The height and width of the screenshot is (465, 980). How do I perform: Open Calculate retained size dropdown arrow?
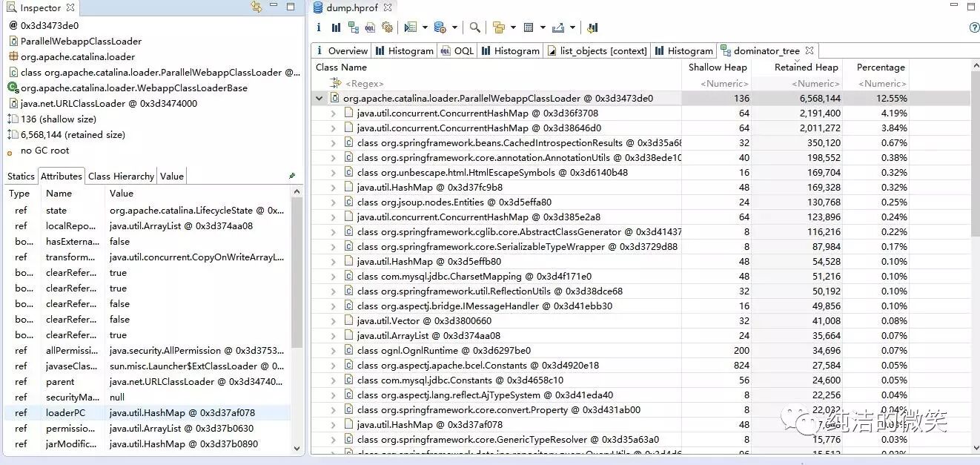(543, 28)
